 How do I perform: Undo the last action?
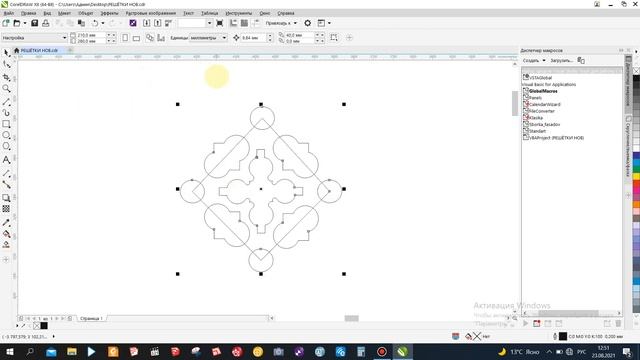(95, 23)
